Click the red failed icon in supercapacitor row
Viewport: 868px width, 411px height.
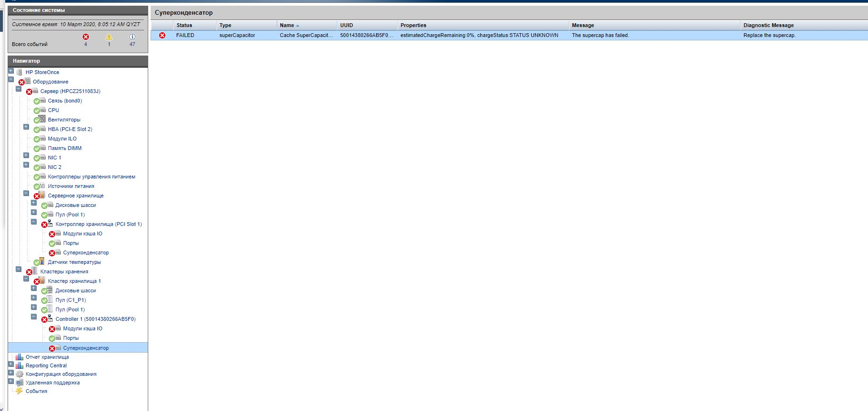(x=162, y=35)
